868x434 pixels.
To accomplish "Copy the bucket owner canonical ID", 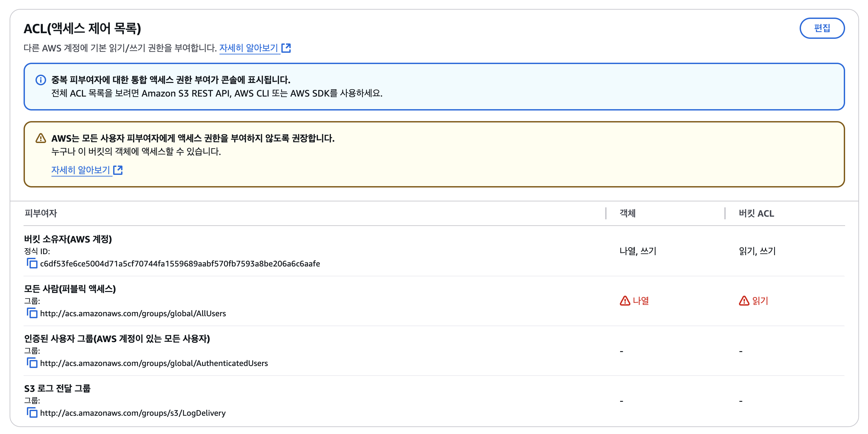I will [x=32, y=263].
